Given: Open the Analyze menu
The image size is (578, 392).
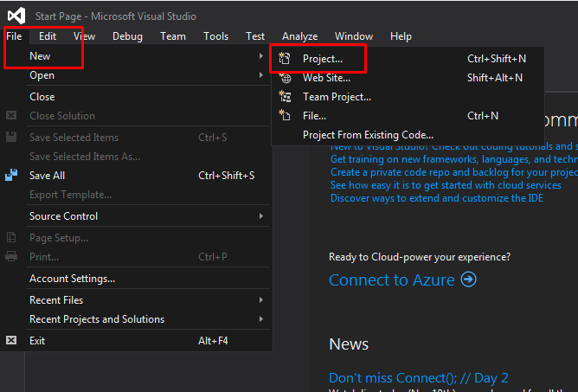Looking at the screenshot, I should point(299,36).
